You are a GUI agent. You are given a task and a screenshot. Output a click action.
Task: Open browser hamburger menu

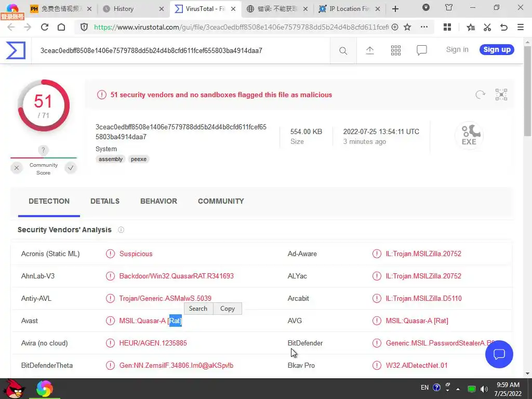tap(521, 27)
